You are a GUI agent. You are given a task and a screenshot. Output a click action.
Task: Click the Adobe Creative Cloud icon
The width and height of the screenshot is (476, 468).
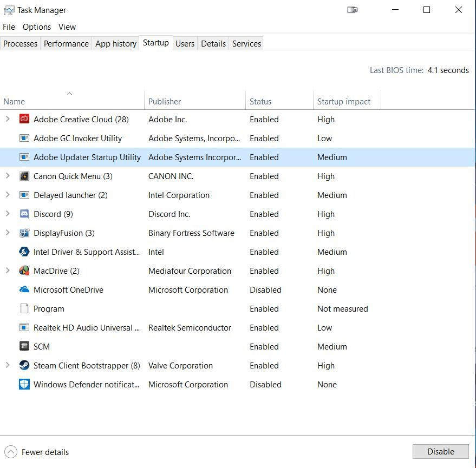24,119
